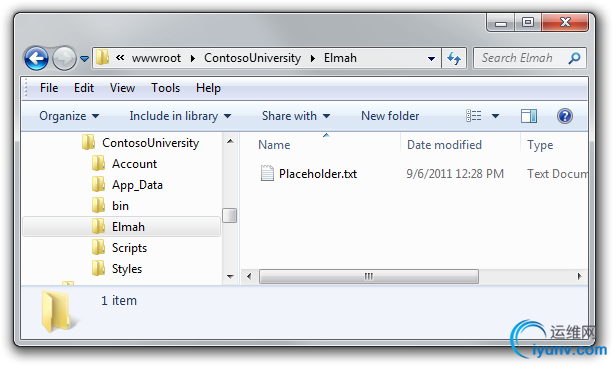Click in the Search Elmah field

coord(523,58)
